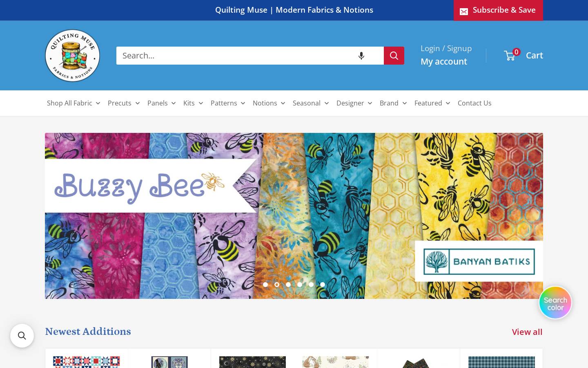Screen dimensions: 588x368
Task: Click the Banyan Batiks logo
Action: pyautogui.click(x=479, y=261)
